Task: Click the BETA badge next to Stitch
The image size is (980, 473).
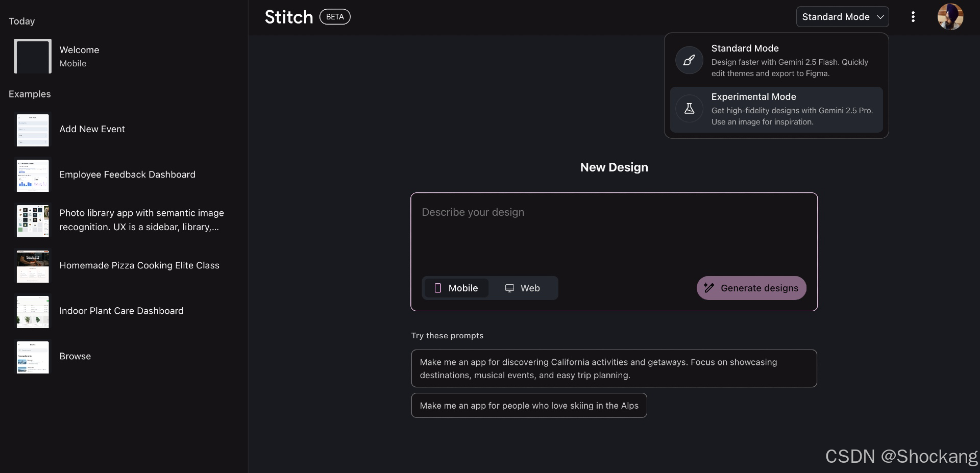Action: (335, 17)
